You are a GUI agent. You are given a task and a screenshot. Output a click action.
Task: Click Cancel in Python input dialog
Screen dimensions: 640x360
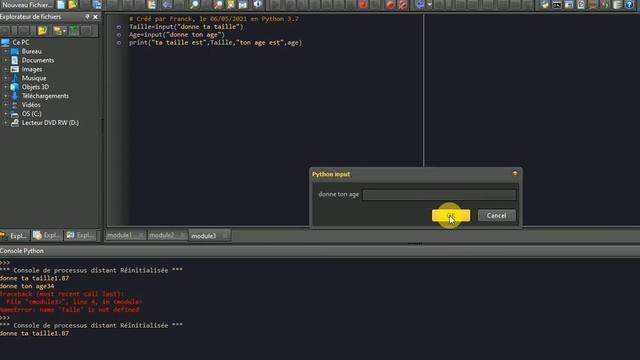(x=496, y=216)
